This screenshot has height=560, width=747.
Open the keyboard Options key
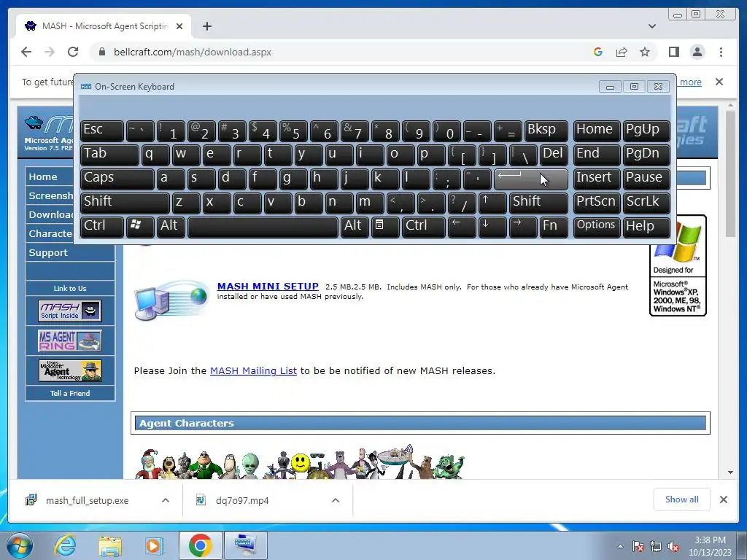click(x=597, y=226)
